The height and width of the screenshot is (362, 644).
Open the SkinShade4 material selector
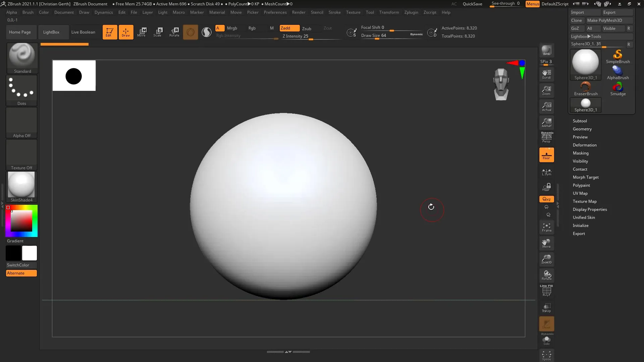[21, 187]
